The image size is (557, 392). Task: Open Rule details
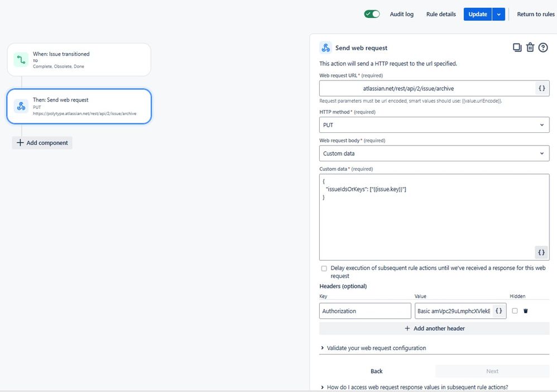point(441,14)
